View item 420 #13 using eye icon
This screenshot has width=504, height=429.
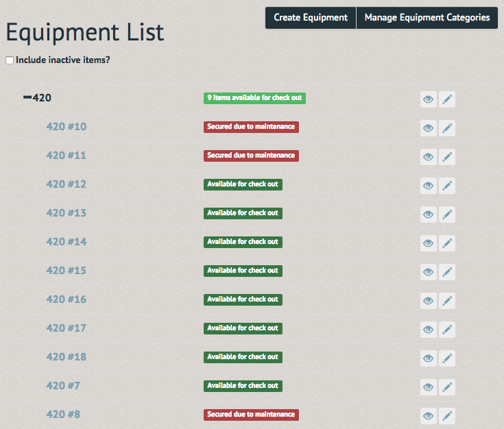(x=428, y=214)
